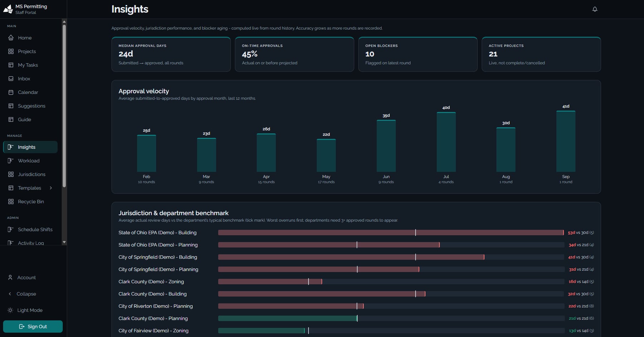Click the Inbox tray icon

(11, 79)
